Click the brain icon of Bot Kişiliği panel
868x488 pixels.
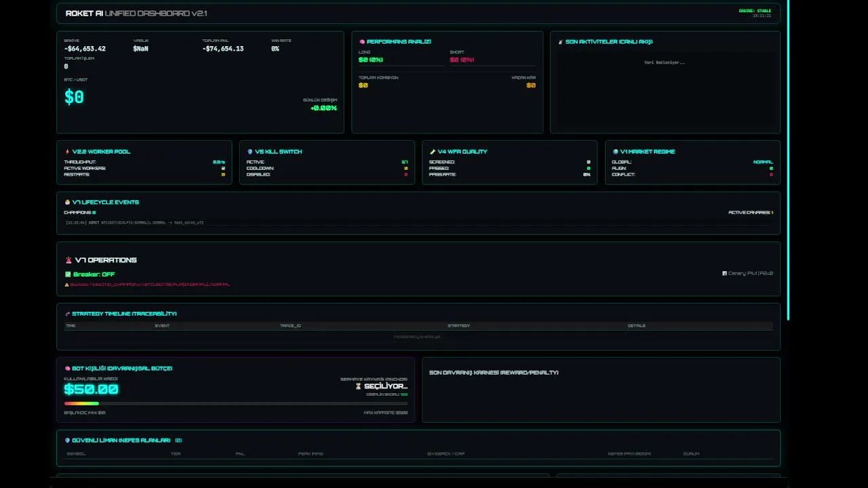tap(67, 369)
